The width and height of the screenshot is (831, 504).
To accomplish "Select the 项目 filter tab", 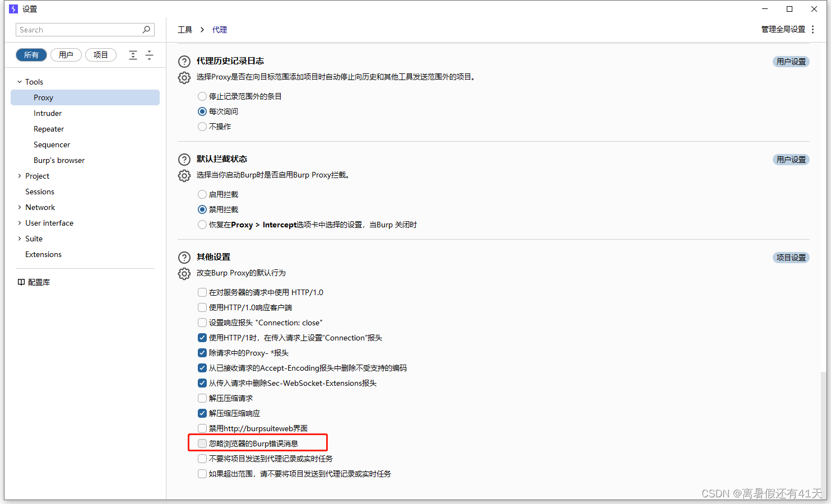I will pyautogui.click(x=101, y=55).
